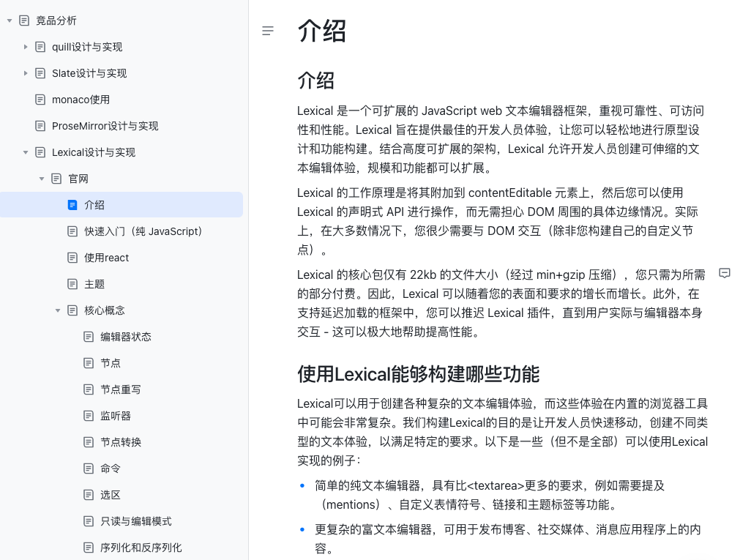This screenshot has width=740, height=560.
Task: Open the 主题 page
Action: [x=94, y=284]
